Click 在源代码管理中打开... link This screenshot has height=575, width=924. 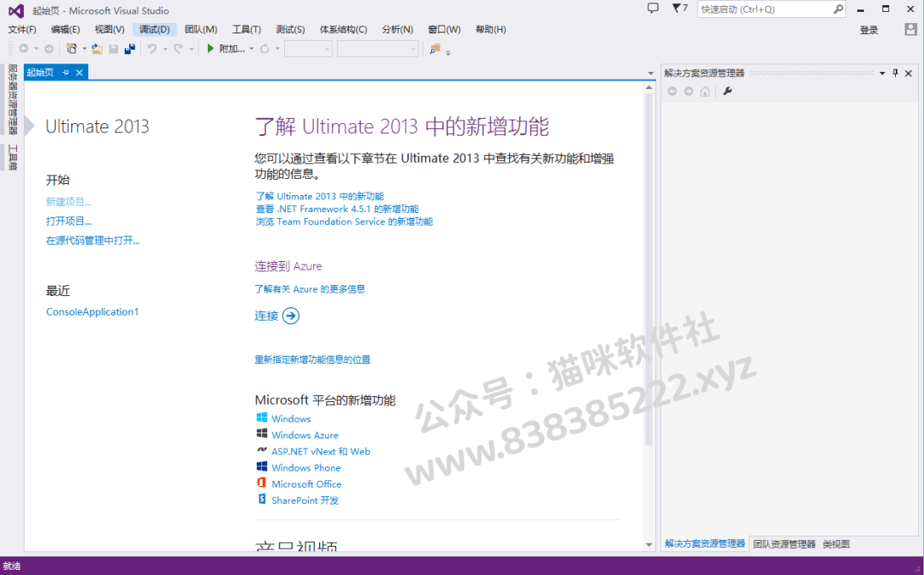93,241
